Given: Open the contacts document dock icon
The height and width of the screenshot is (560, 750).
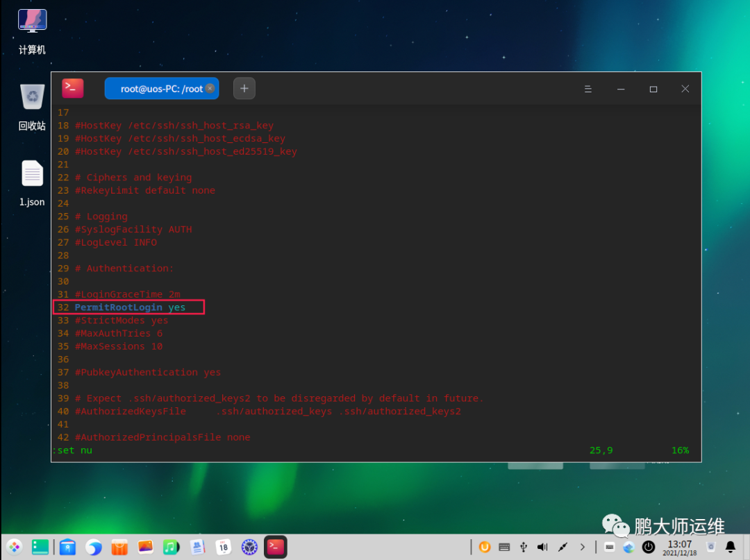Looking at the screenshot, I should click(x=197, y=547).
